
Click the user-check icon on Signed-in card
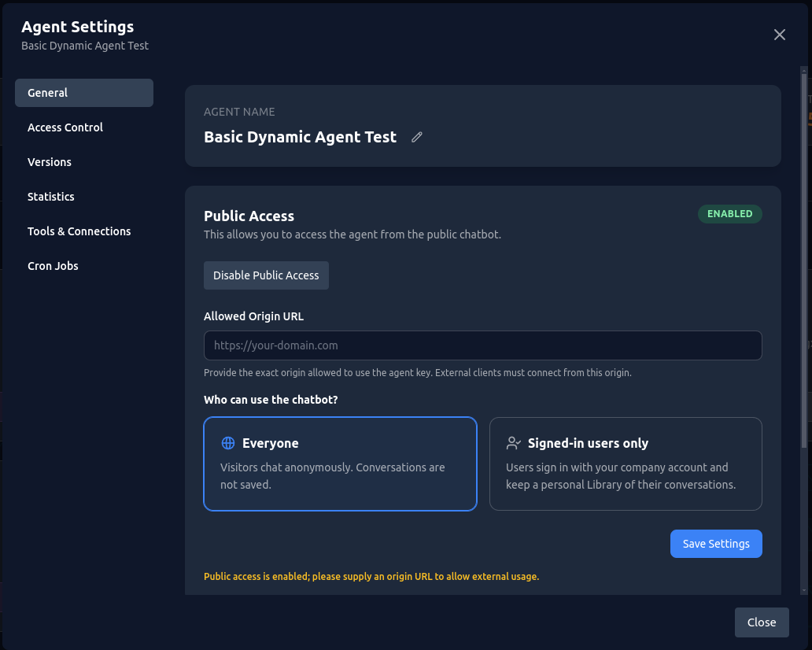pyautogui.click(x=513, y=443)
